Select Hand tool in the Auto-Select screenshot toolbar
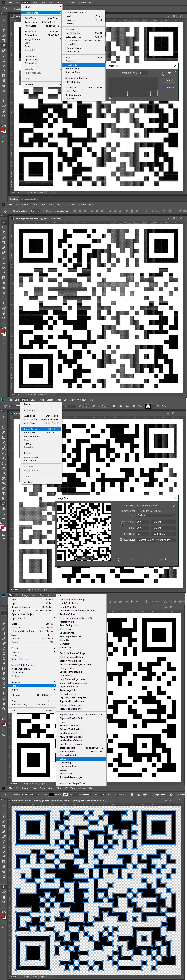Screen dimensions: 187x980 coord(4,313)
